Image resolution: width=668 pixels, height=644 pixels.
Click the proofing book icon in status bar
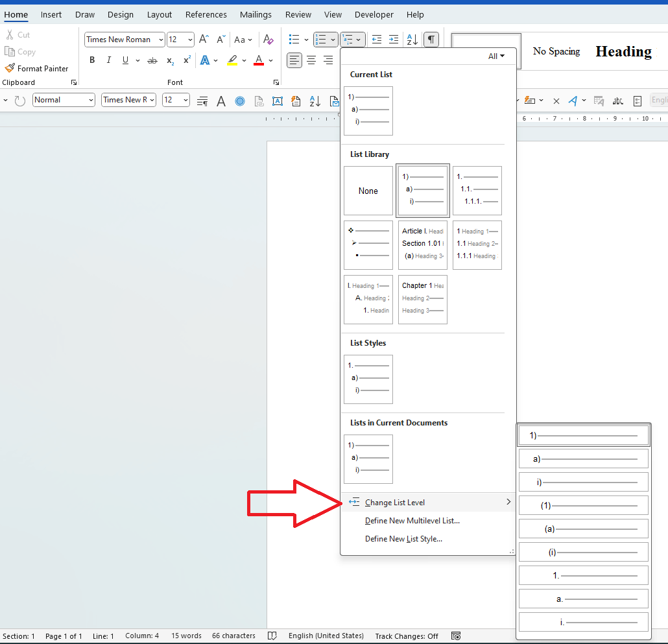(272, 636)
